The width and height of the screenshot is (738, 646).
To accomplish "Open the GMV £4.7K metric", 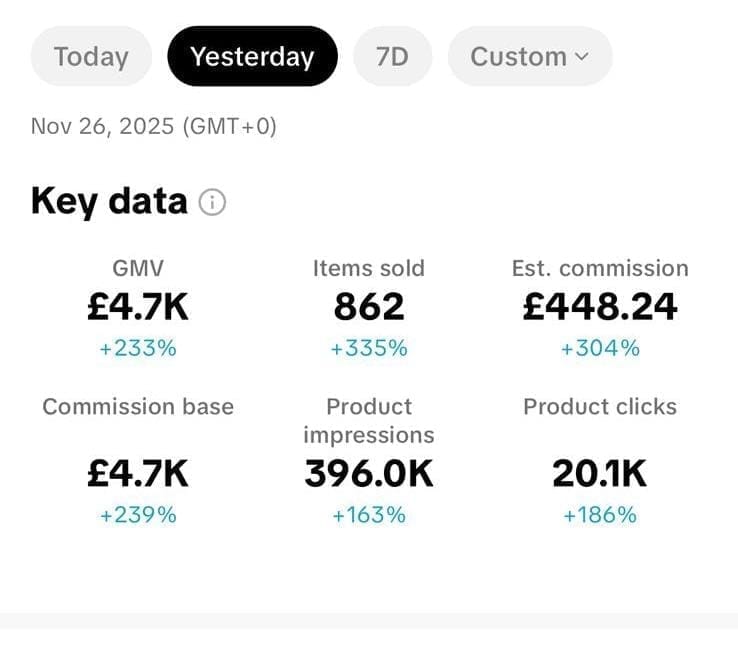I will pyautogui.click(x=138, y=307).
